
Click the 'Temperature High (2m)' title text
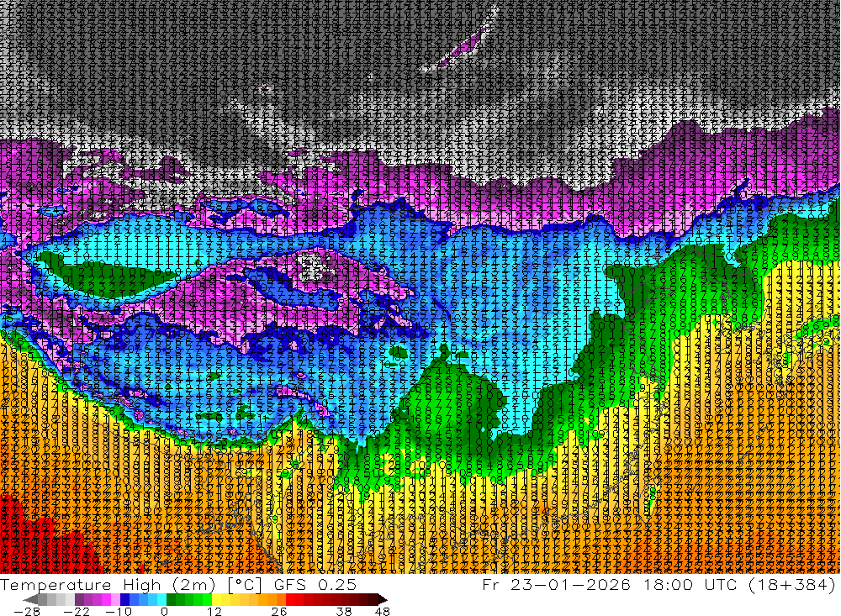[108, 585]
